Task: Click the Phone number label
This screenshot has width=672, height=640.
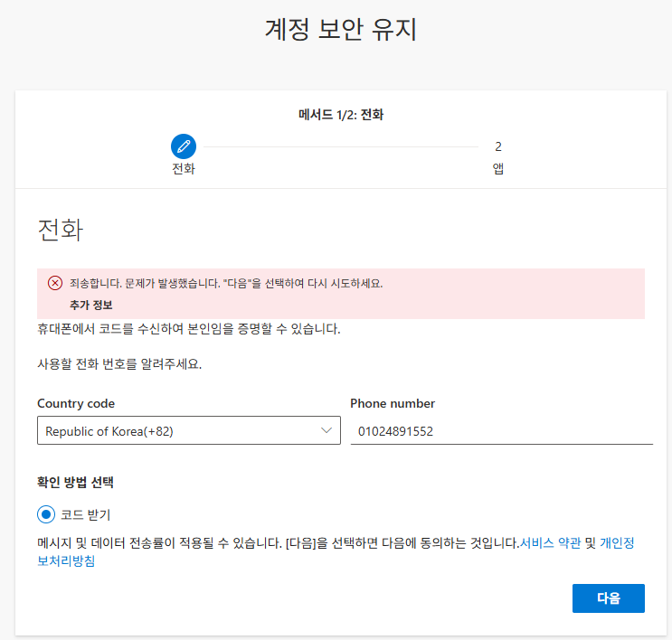Action: coord(393,403)
